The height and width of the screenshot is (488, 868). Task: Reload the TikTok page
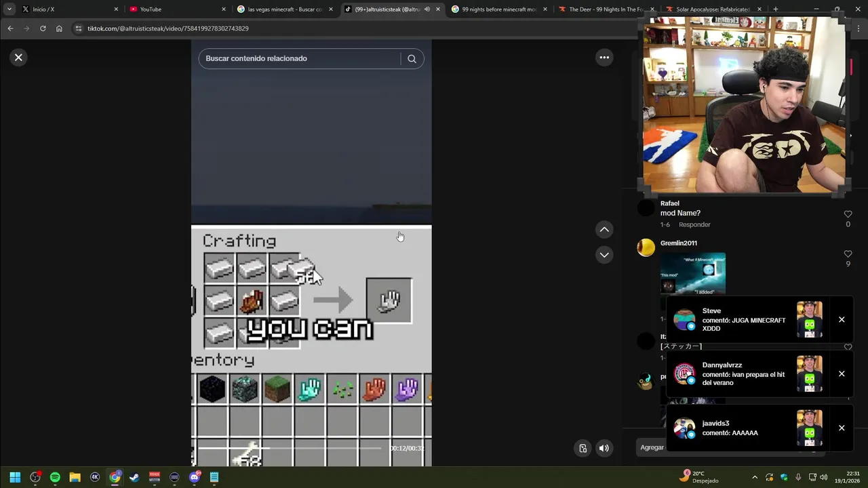point(43,28)
